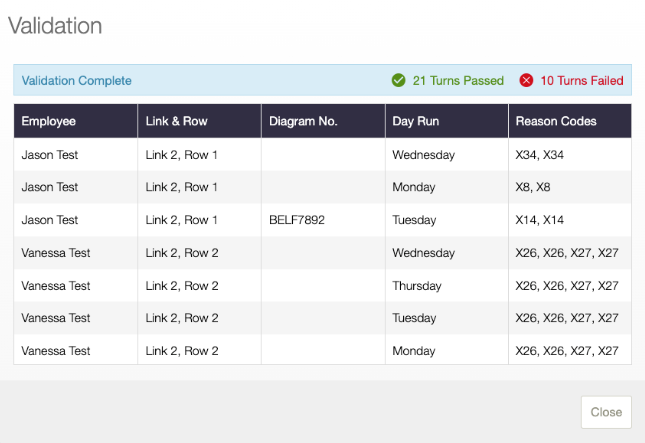
Task: Select the Diagram No. column header
Action: [323, 121]
